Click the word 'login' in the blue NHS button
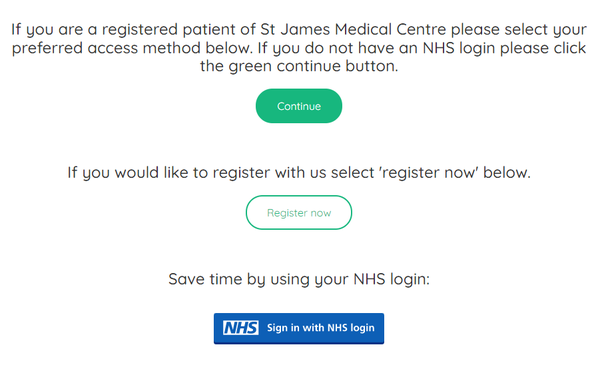The height and width of the screenshot is (371, 600). click(362, 329)
